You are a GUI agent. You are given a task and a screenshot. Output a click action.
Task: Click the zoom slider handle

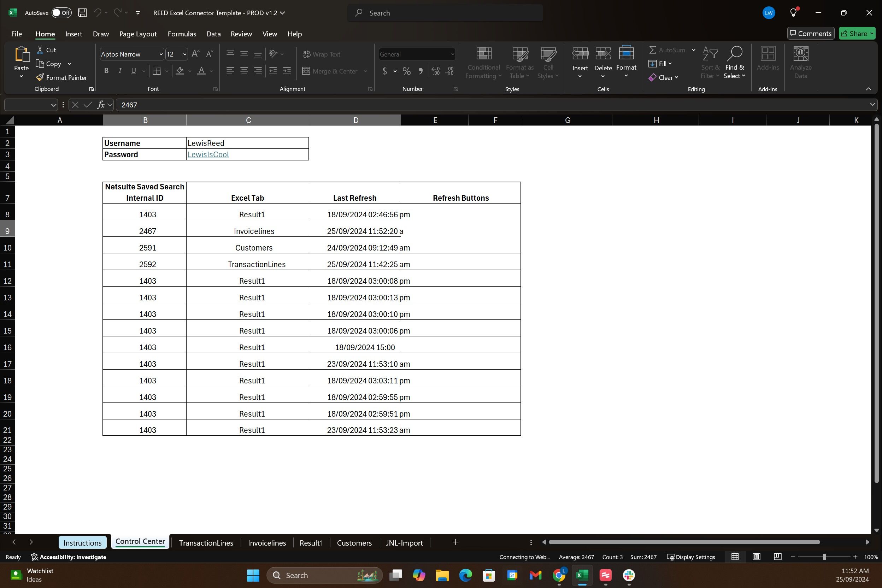coord(824,557)
